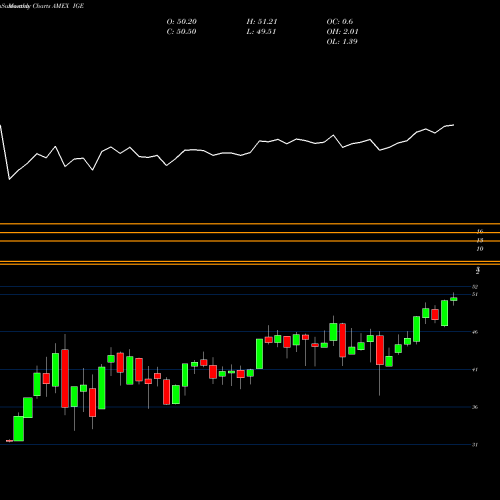Select the open price value O: 50.20

click(182, 22)
